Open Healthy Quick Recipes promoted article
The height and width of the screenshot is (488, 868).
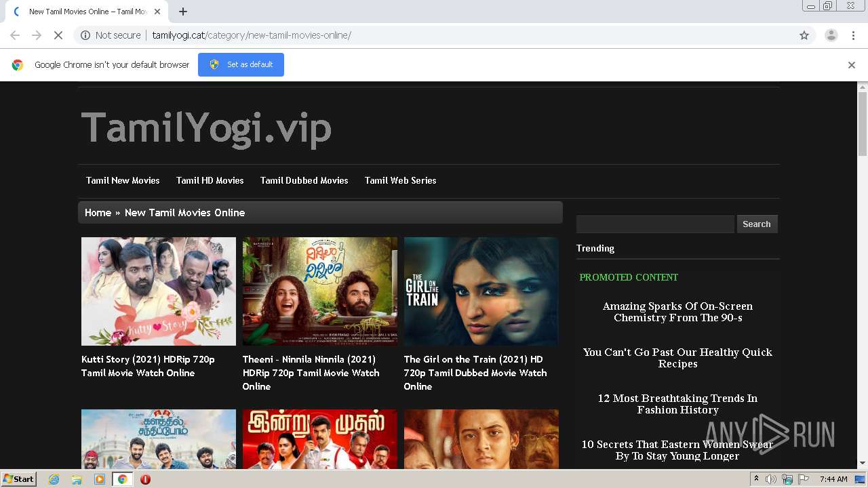pos(677,358)
